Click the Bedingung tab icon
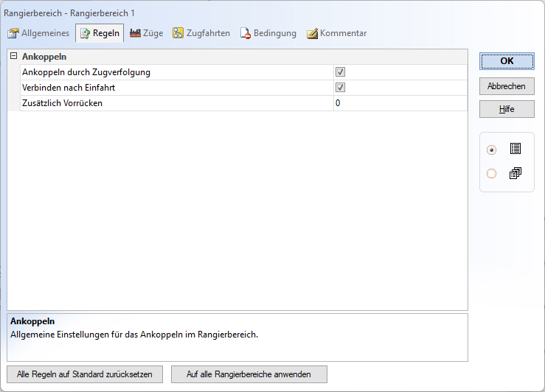The width and height of the screenshot is (545, 392). point(246,33)
